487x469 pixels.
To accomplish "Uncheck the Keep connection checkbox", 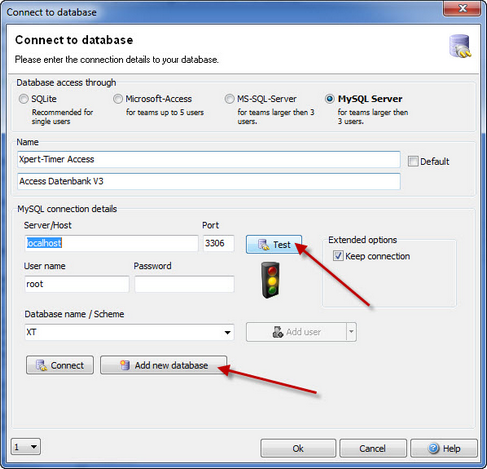I will (338, 256).
